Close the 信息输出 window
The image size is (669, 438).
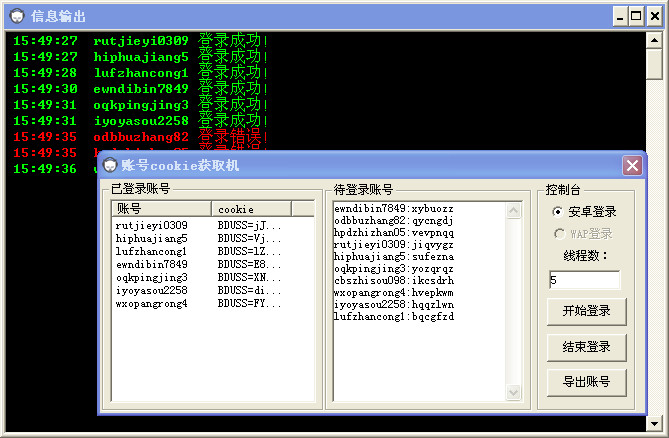(654, 17)
